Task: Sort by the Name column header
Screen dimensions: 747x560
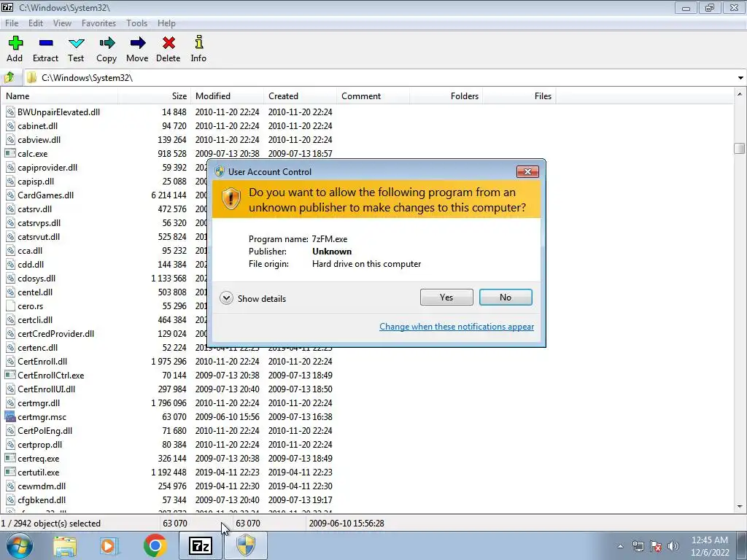Action: coord(59,96)
